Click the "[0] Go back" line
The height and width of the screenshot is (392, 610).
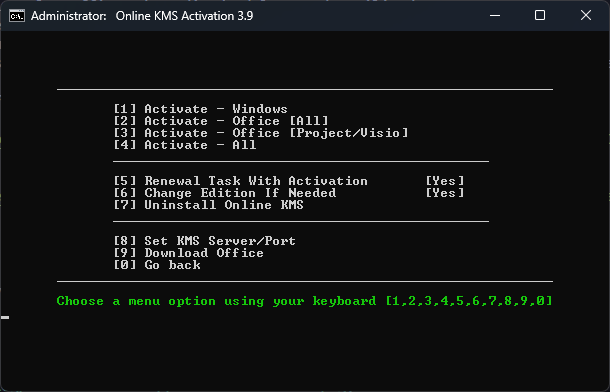click(x=157, y=265)
